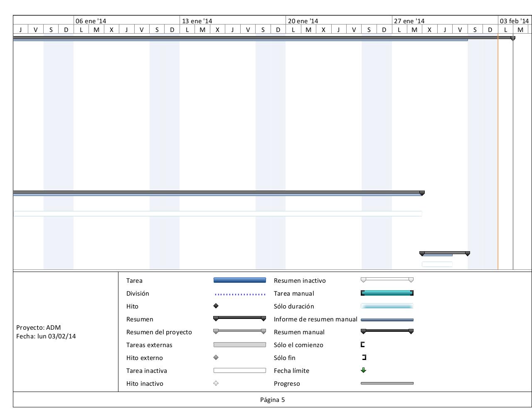Click the green Fecha límite arrow icon

[x=364, y=370]
